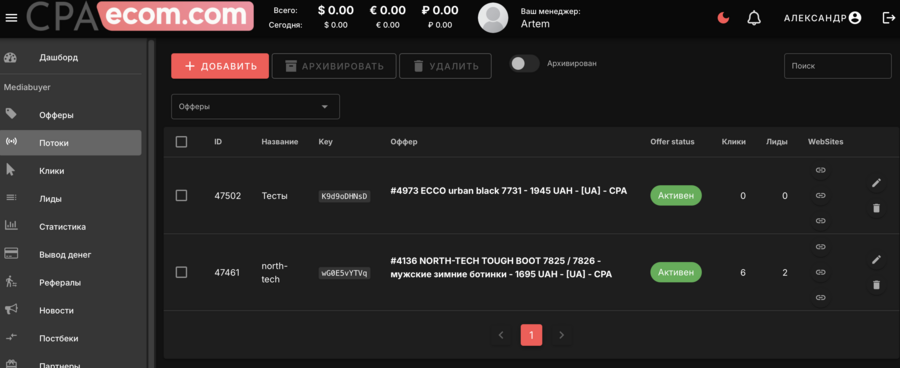
Task: Go to previous page arrow
Action: [501, 335]
